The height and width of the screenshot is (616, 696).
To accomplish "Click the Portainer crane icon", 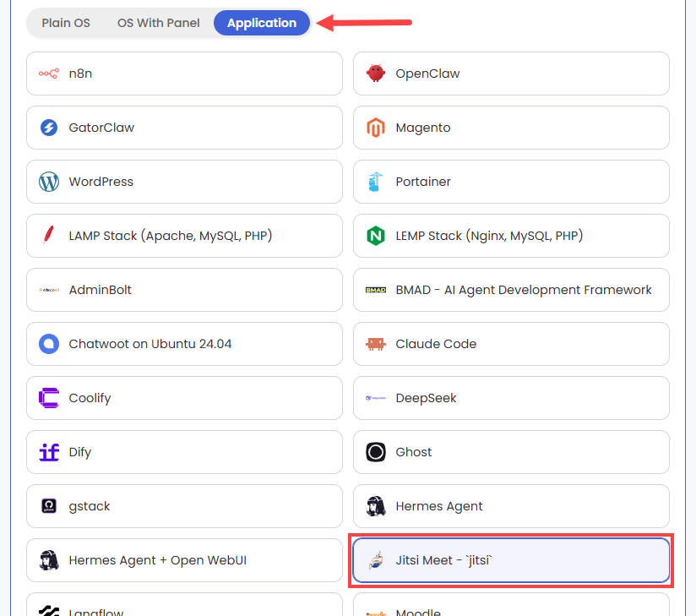I will [376, 182].
